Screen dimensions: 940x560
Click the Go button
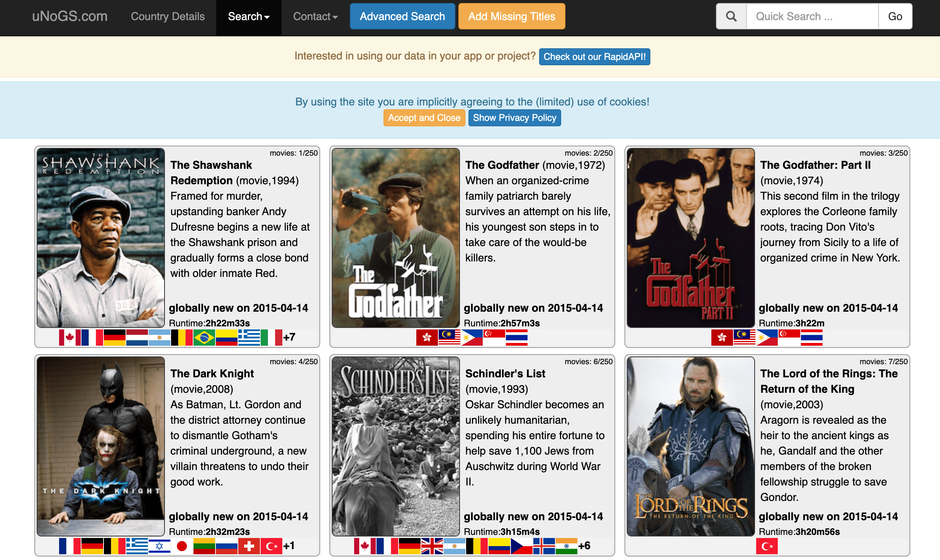tap(895, 16)
